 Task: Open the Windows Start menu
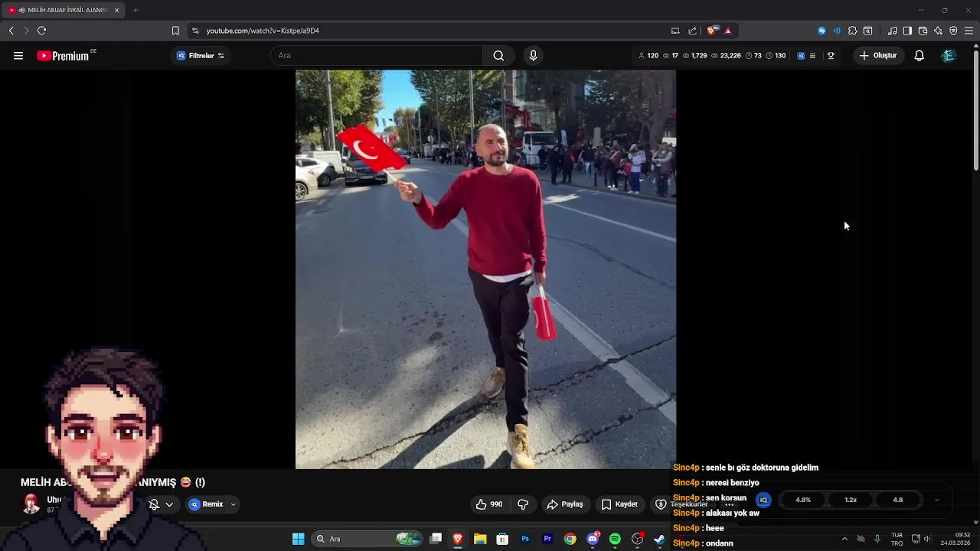pos(298,539)
